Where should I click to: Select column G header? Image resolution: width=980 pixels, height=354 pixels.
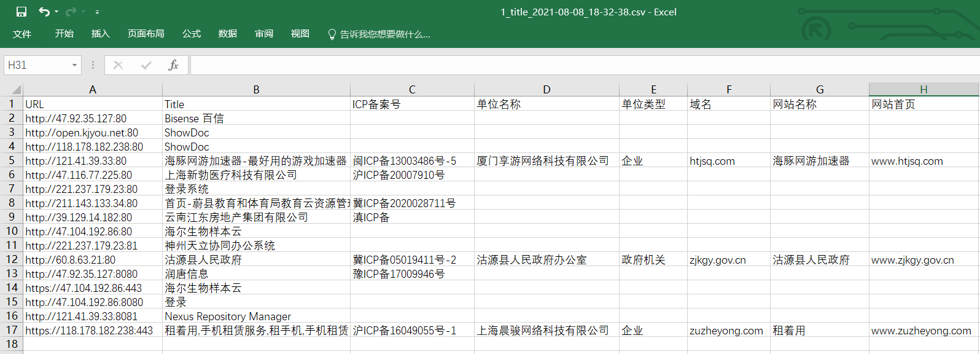820,89
